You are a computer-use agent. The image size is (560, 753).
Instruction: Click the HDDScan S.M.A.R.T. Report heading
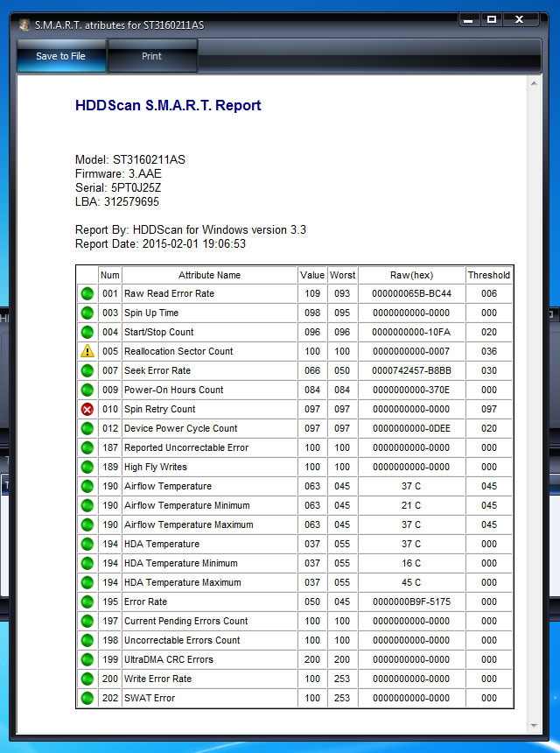click(168, 105)
